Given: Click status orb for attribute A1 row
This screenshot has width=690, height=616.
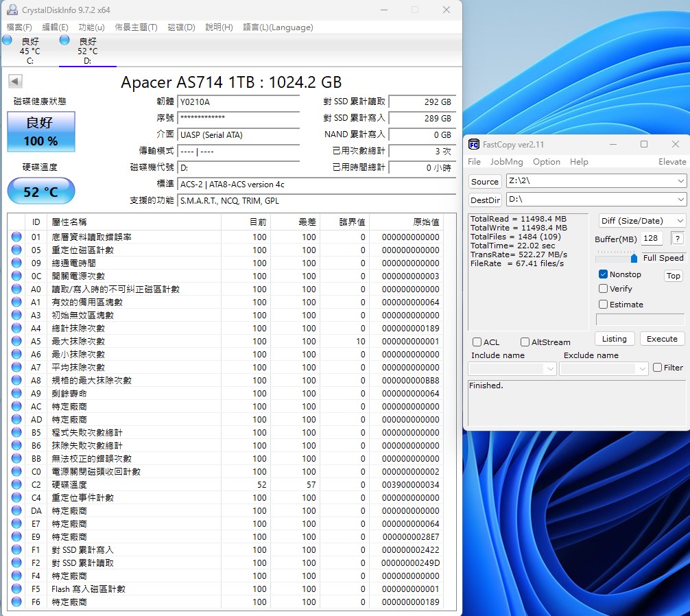Looking at the screenshot, I should [16, 302].
